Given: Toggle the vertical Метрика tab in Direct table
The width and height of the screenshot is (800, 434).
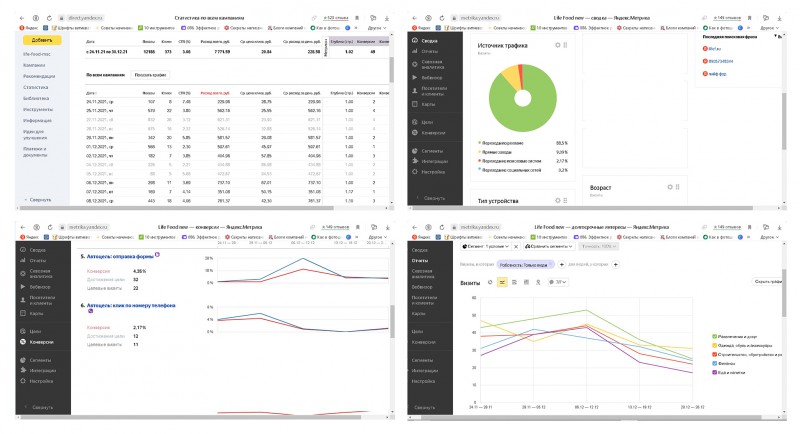Looking at the screenshot, I should 326,47.
